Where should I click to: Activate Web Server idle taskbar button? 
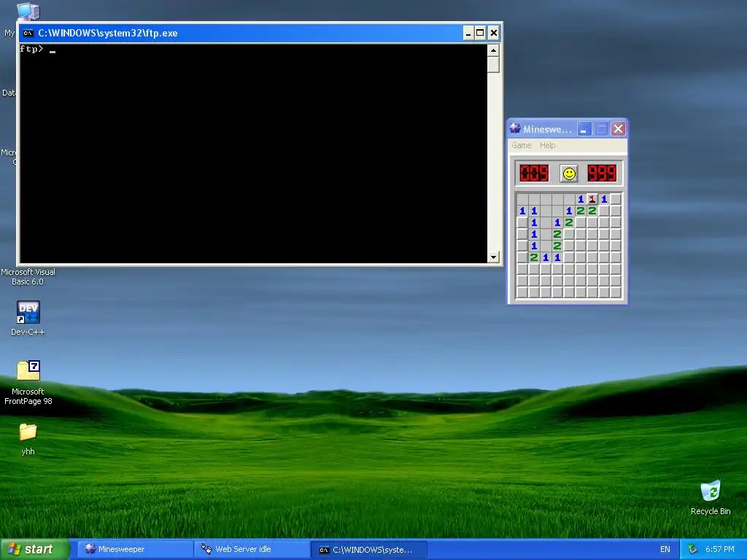tap(252, 549)
